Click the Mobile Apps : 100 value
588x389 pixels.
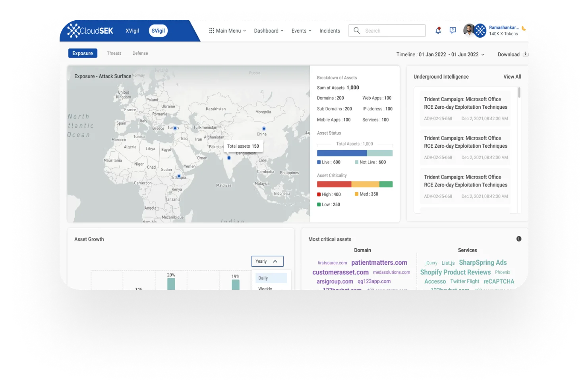[333, 120]
